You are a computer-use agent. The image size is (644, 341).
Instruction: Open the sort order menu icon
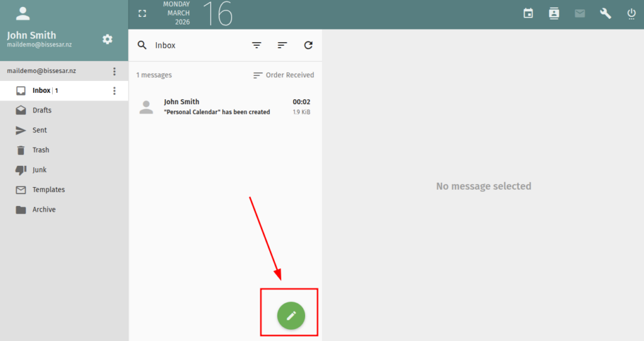coord(282,45)
